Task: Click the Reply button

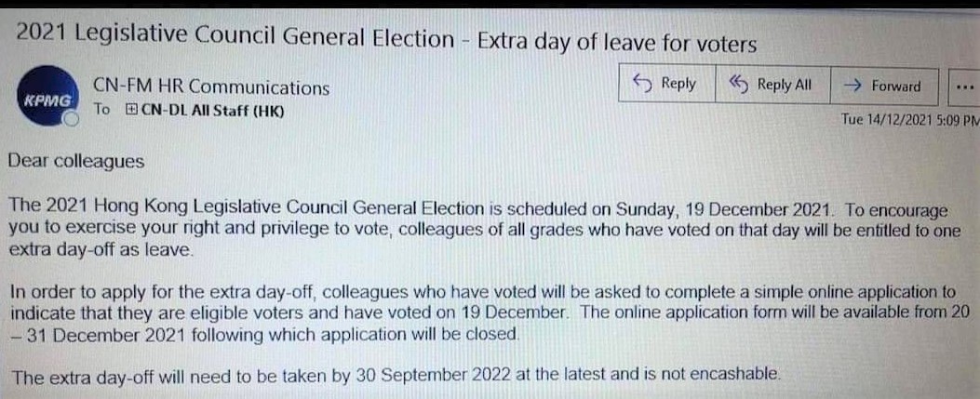Action: point(665,85)
